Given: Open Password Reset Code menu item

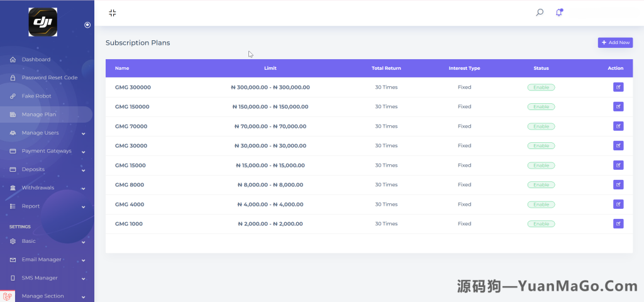Looking at the screenshot, I should click(50, 77).
